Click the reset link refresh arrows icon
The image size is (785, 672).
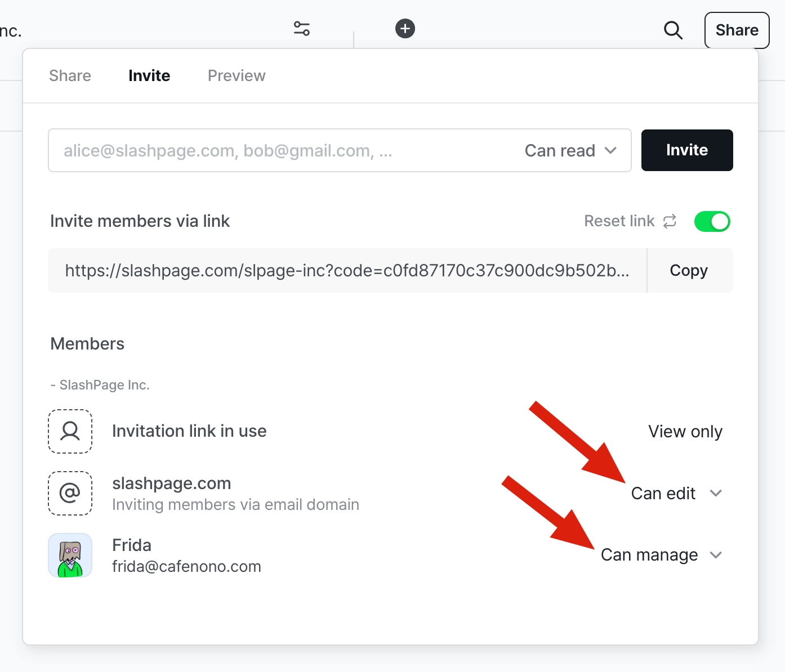(x=670, y=221)
